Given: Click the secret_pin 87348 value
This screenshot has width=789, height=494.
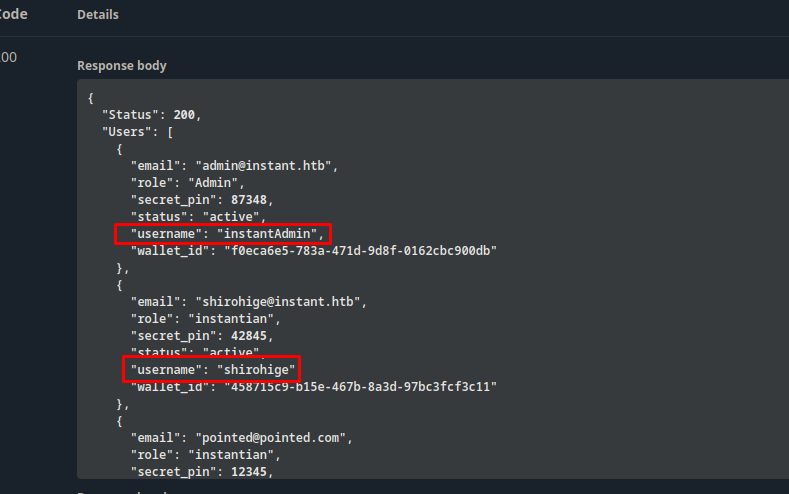Looking at the screenshot, I should tap(249, 200).
